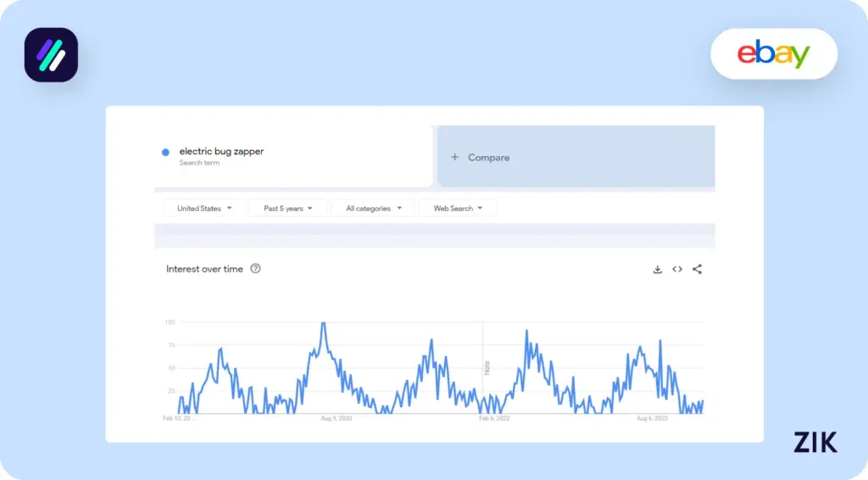Add a comparison term with Compare

point(481,158)
